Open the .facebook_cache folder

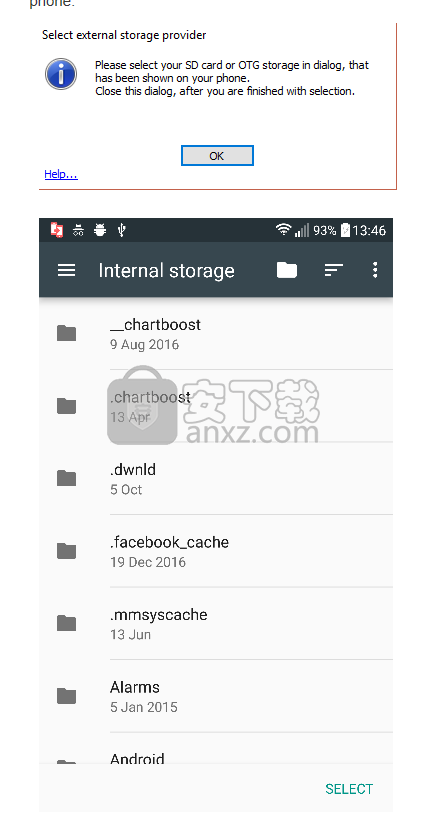(x=216, y=551)
